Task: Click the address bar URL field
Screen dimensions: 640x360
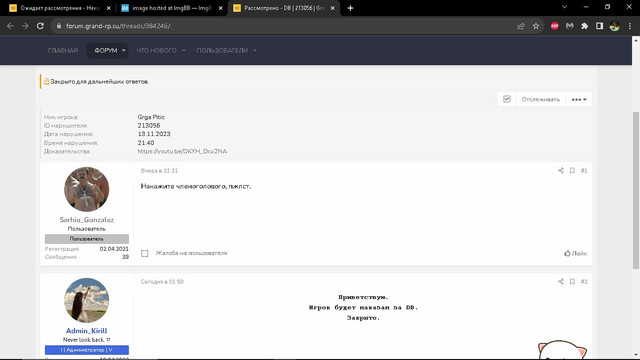Action: (286, 26)
